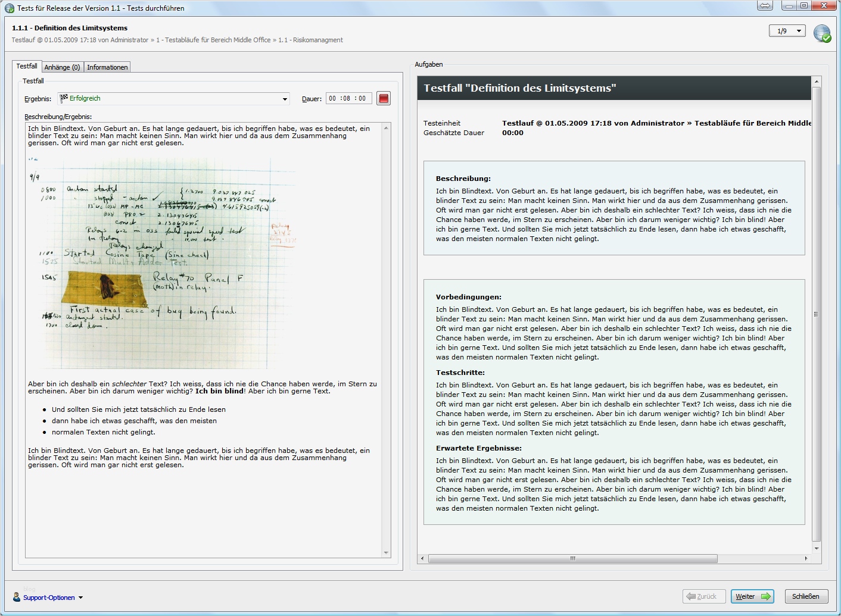This screenshot has height=616, width=841.
Task: Click the "Vorbedingungen:" heading
Action: pos(469,297)
